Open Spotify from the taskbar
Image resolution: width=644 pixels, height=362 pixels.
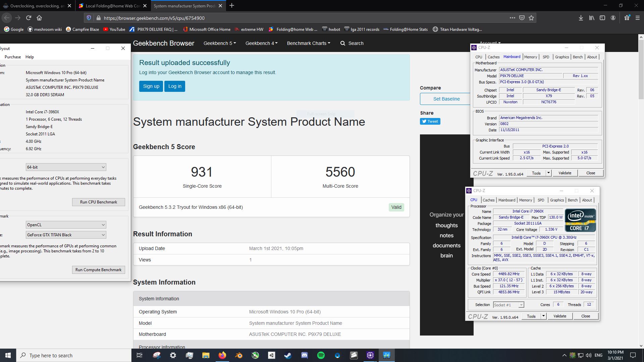pyautogui.click(x=321, y=355)
